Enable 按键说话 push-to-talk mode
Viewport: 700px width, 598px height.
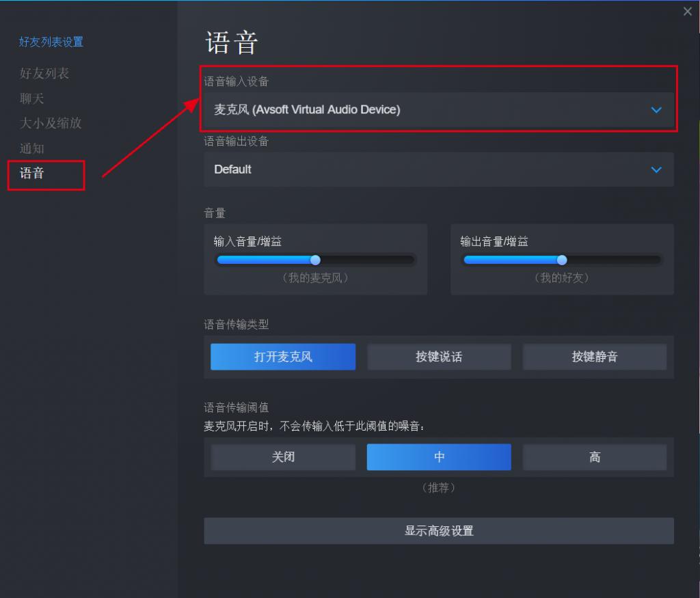coord(439,357)
